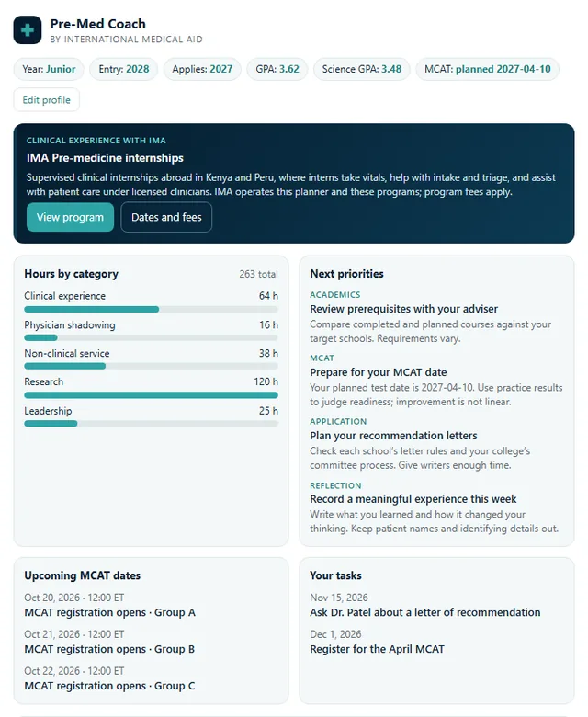Click the Research hours progress bar
The width and height of the screenshot is (588, 717).
coord(152,395)
